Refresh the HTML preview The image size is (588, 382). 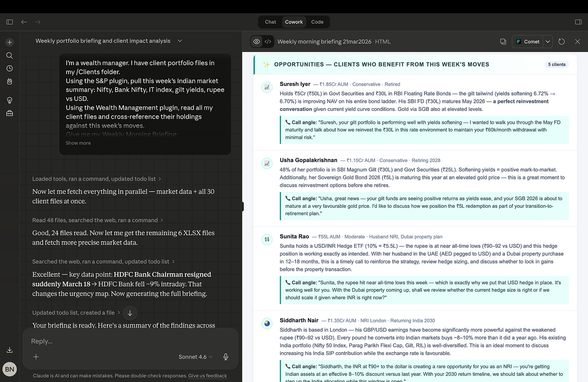tap(561, 42)
